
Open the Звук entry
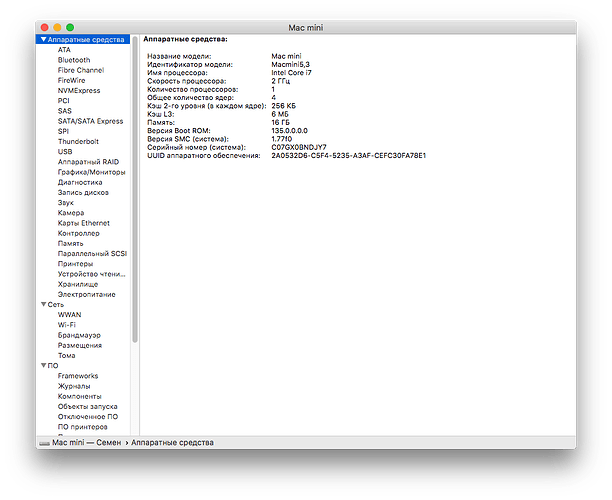click(66, 203)
